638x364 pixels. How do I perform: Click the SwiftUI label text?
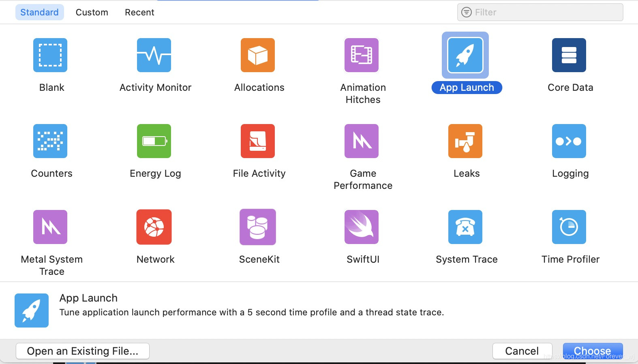coord(363,259)
